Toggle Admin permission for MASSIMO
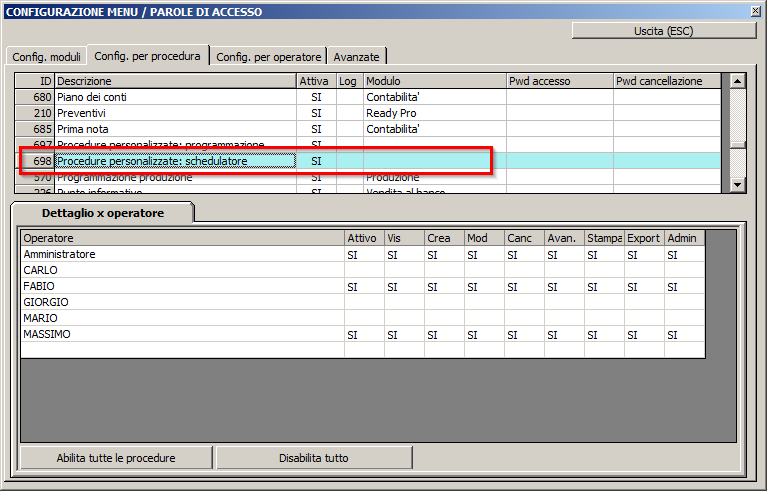 click(684, 335)
